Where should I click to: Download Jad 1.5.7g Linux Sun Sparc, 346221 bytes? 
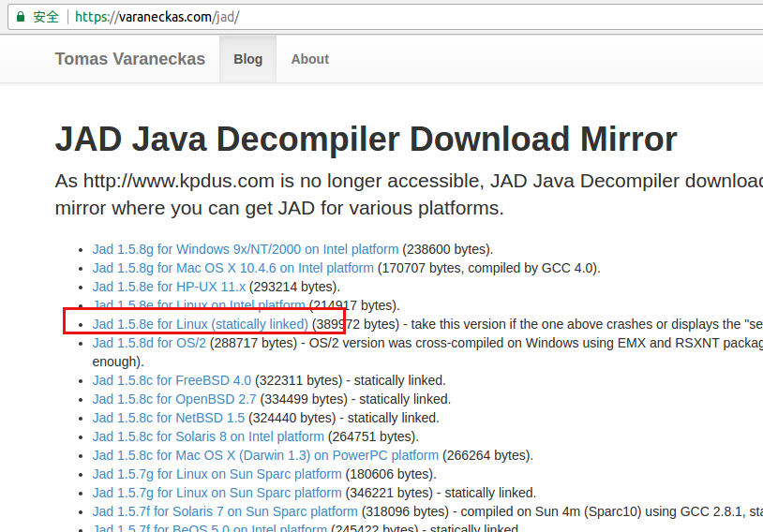[217, 493]
